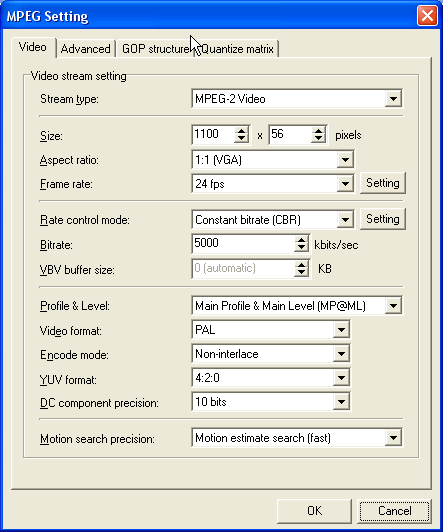Screen dimensions: 443x532
Task: Open the Quantize matrix tab
Action: (237, 49)
